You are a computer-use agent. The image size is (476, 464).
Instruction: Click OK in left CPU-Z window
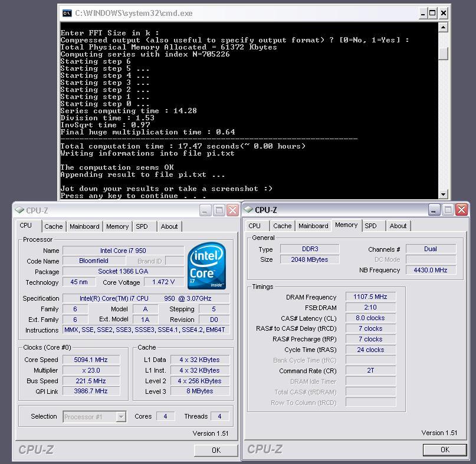216,450
